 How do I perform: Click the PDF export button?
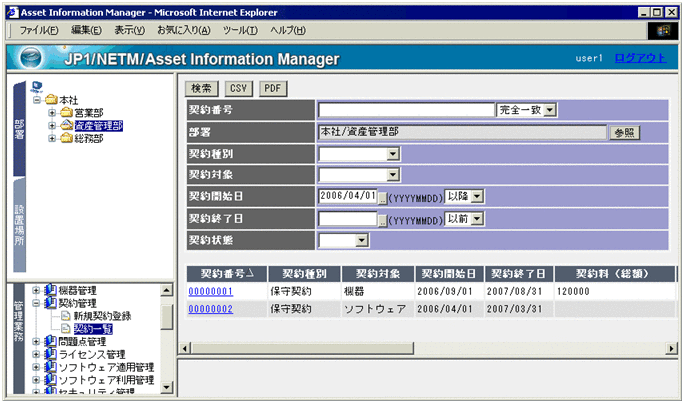click(273, 88)
